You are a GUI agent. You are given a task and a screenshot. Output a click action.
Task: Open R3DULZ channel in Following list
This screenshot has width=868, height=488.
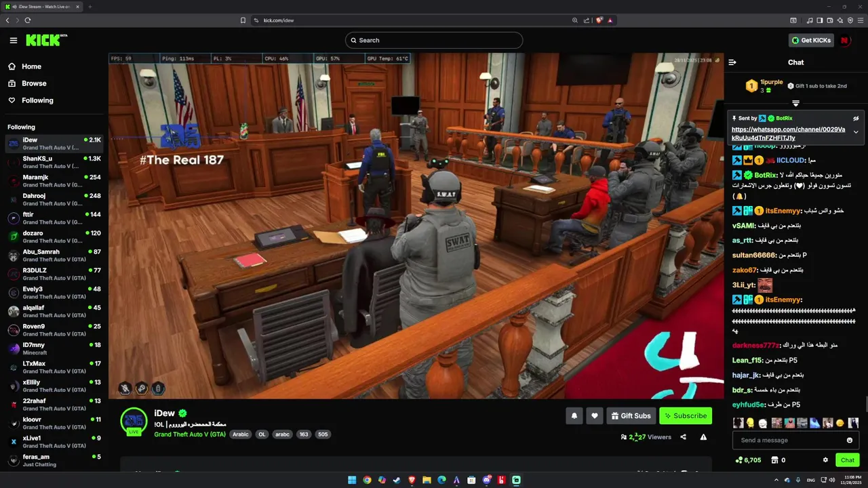(54, 274)
